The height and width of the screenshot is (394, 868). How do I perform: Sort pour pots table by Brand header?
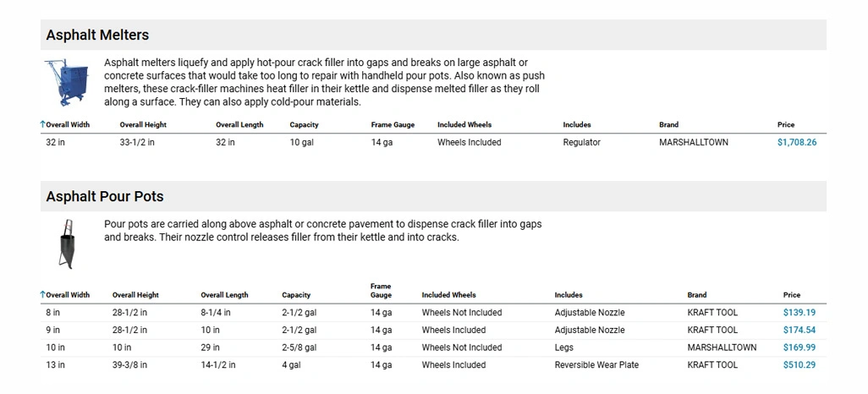[697, 295]
